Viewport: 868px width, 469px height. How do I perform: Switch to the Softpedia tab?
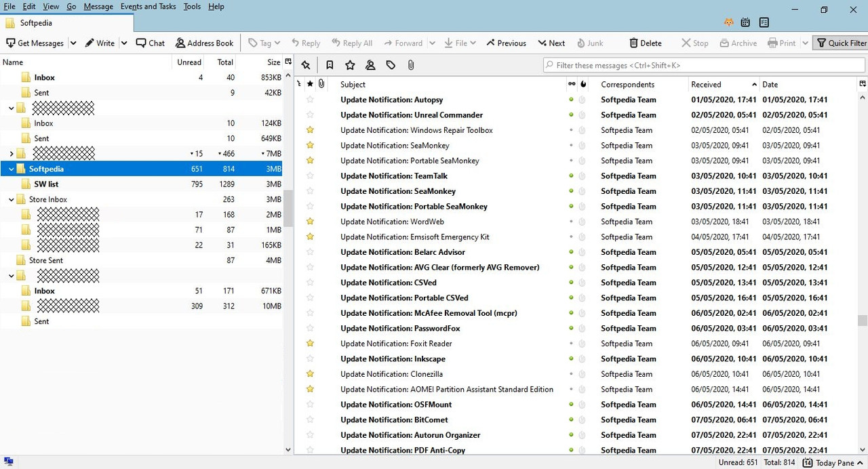pos(66,22)
